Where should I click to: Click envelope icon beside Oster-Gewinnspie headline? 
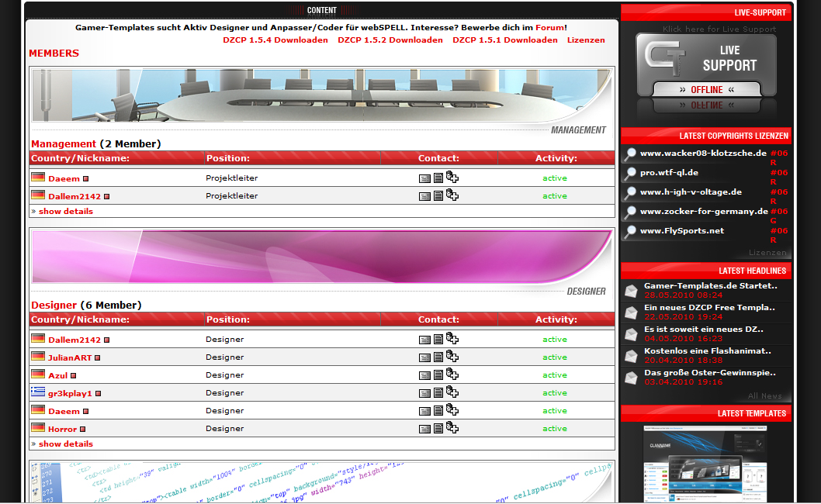[x=631, y=378]
